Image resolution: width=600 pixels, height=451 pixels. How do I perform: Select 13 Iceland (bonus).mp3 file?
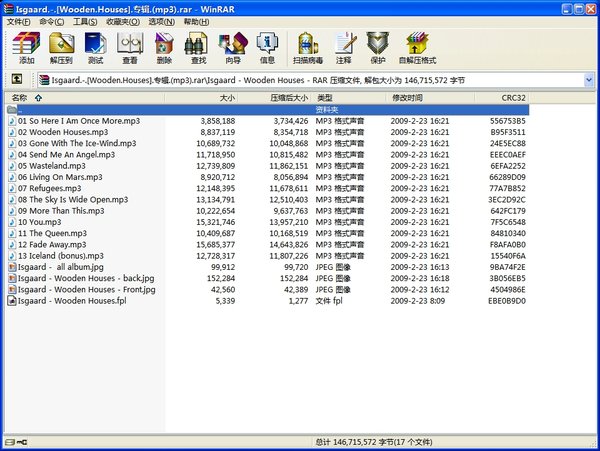coord(61,256)
